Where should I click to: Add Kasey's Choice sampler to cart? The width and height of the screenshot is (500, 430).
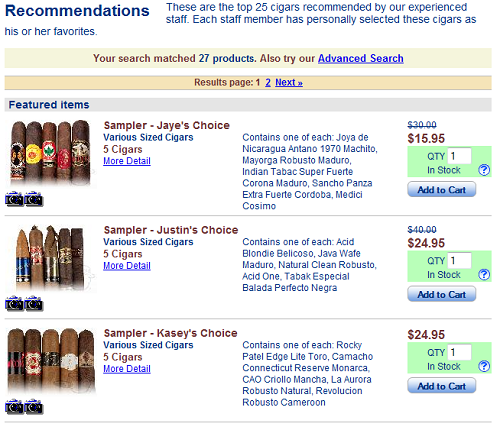click(442, 386)
